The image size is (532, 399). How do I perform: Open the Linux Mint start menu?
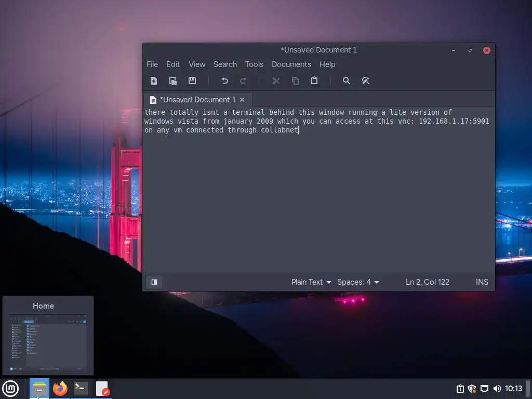point(10,389)
